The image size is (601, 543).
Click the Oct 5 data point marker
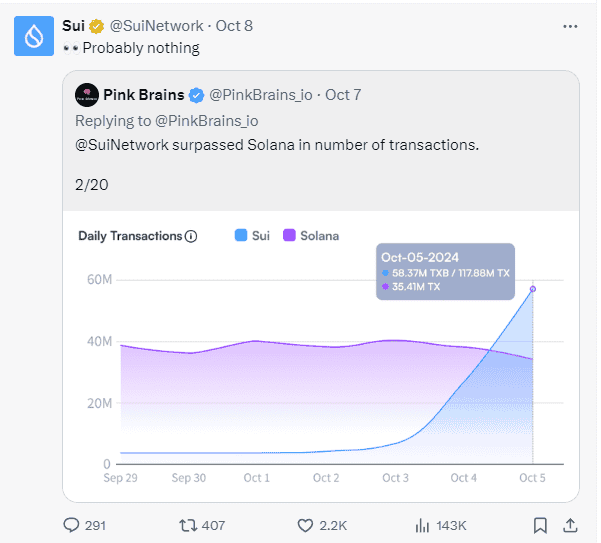coord(532,289)
